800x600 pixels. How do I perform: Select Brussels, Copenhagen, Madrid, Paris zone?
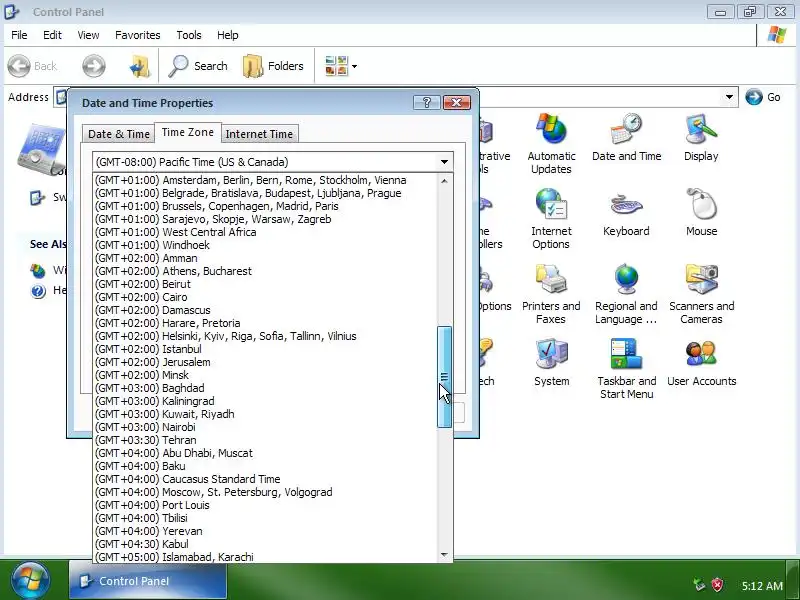coord(265,206)
